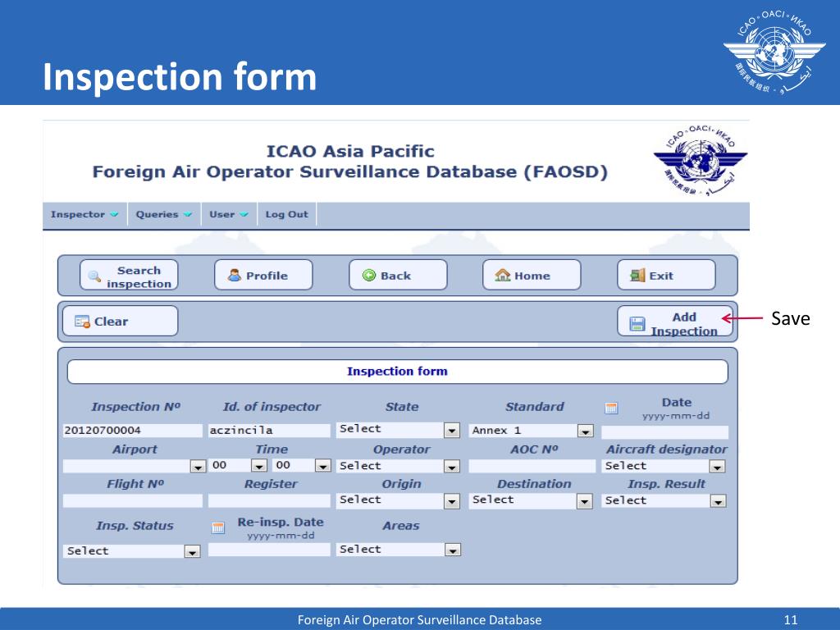Click the ICAO Asia Pacific heading
Screen dimensions: 840x630
(x=350, y=151)
